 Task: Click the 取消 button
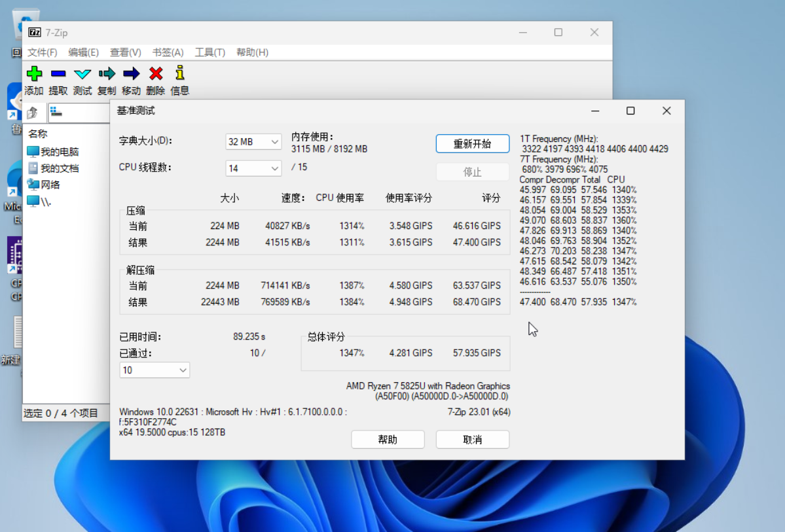(x=473, y=440)
